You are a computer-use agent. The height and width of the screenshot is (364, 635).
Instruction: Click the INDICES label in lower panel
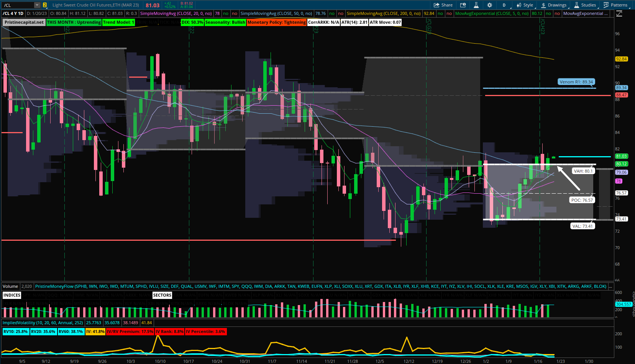tap(12, 295)
